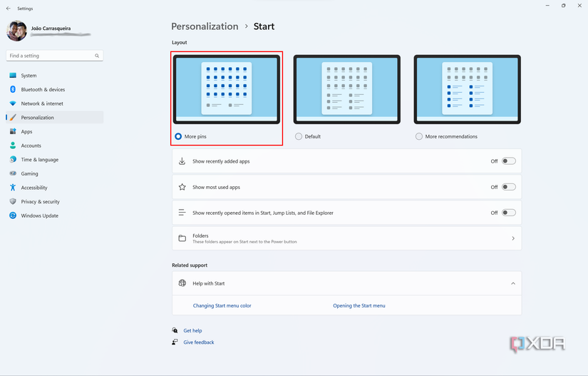Open the Time & language settings page

[x=40, y=160]
